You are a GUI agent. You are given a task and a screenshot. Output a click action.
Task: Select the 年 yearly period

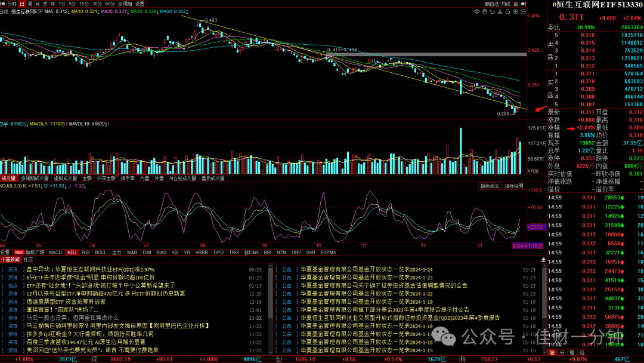point(52,4)
